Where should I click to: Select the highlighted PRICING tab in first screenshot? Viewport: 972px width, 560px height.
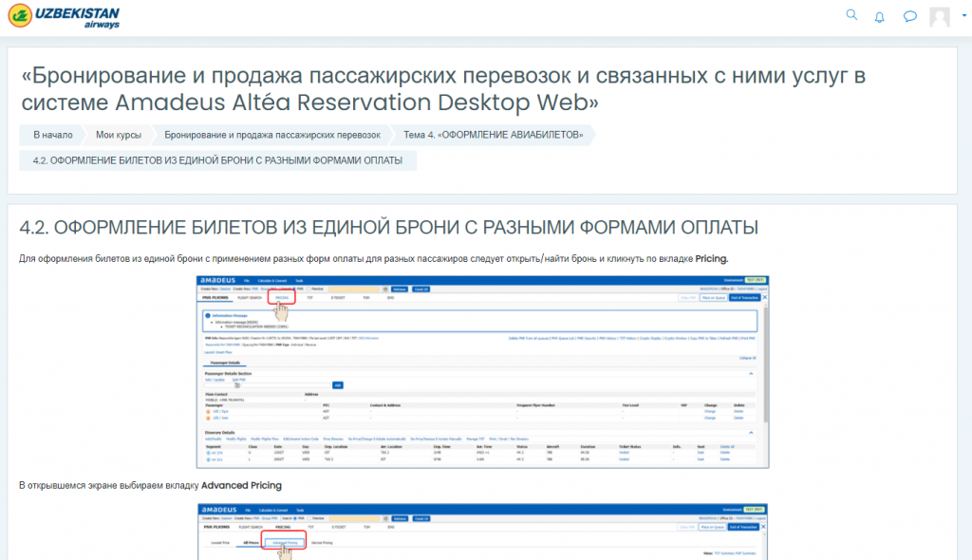[281, 297]
